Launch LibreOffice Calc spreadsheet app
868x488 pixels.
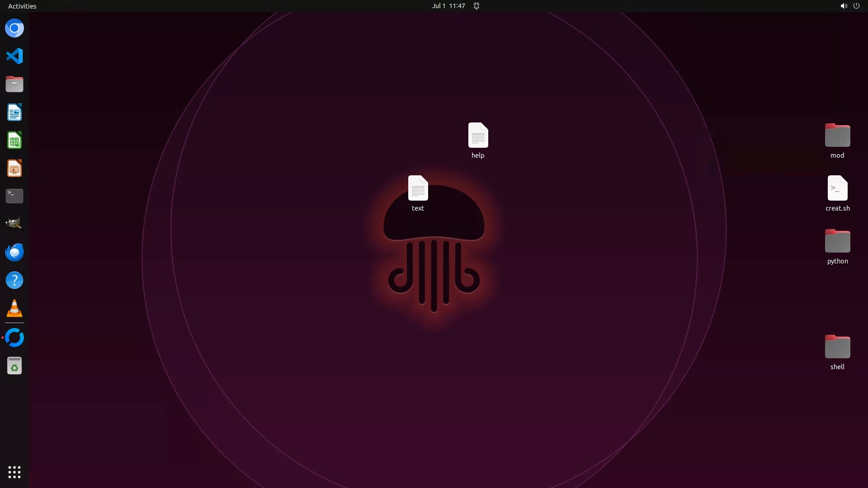tap(14, 141)
